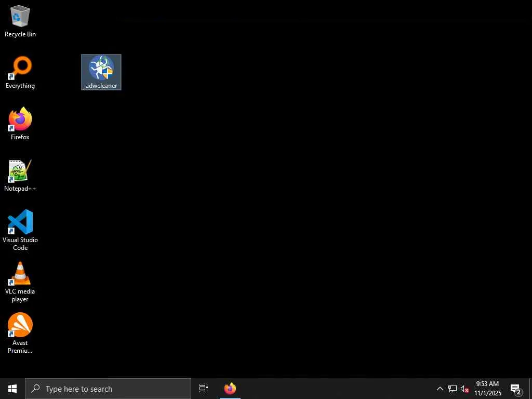Select the Recycle Bin desktop icon
Viewport: 532px width, 399px height.
[20, 21]
